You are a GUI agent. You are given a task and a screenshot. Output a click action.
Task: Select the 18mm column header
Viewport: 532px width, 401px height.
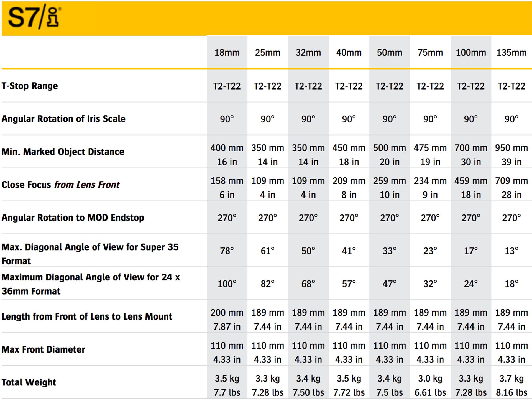(x=227, y=53)
